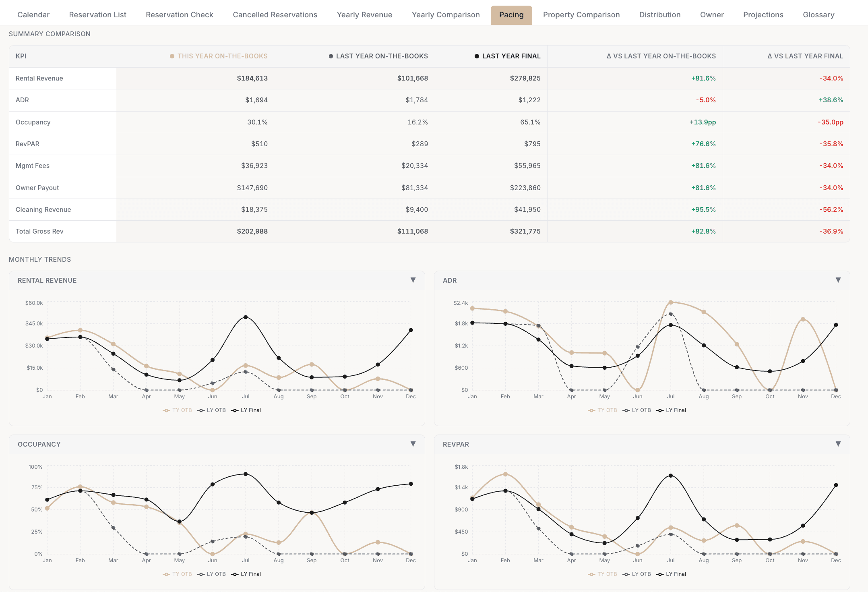The width and height of the screenshot is (868, 592).
Task: Open the Calendar tab
Action: [33, 15]
